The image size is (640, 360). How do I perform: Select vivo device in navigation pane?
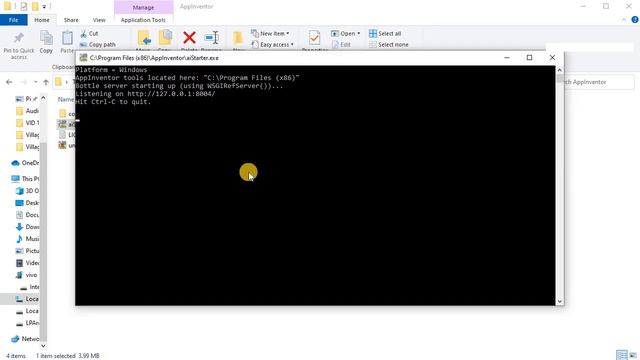(x=27, y=275)
